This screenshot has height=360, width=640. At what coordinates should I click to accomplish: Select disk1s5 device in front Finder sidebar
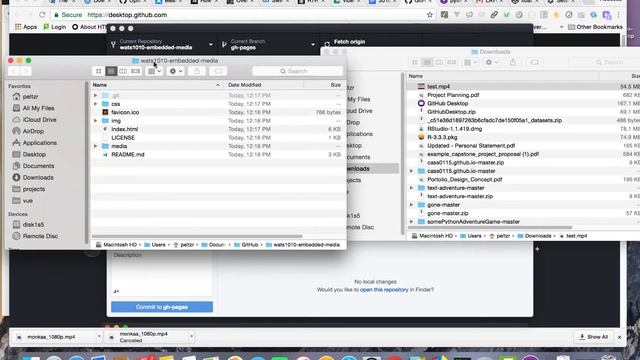[28, 224]
